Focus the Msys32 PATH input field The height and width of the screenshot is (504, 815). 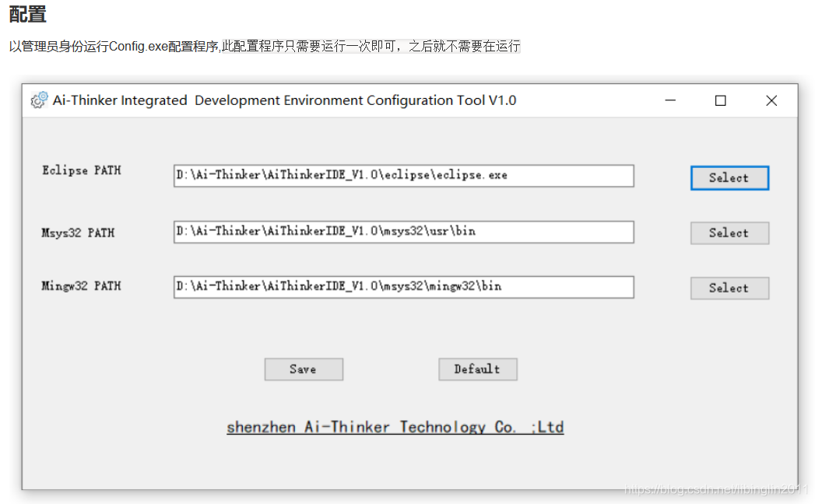point(404,232)
